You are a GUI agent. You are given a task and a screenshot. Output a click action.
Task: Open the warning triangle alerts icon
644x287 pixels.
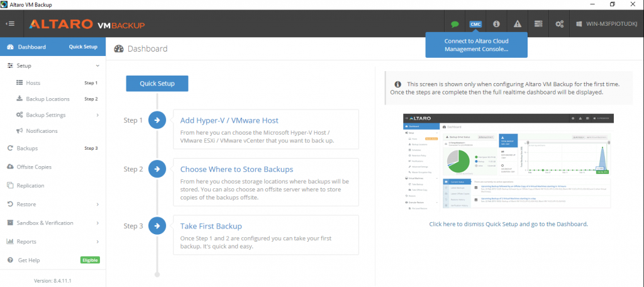(x=517, y=25)
